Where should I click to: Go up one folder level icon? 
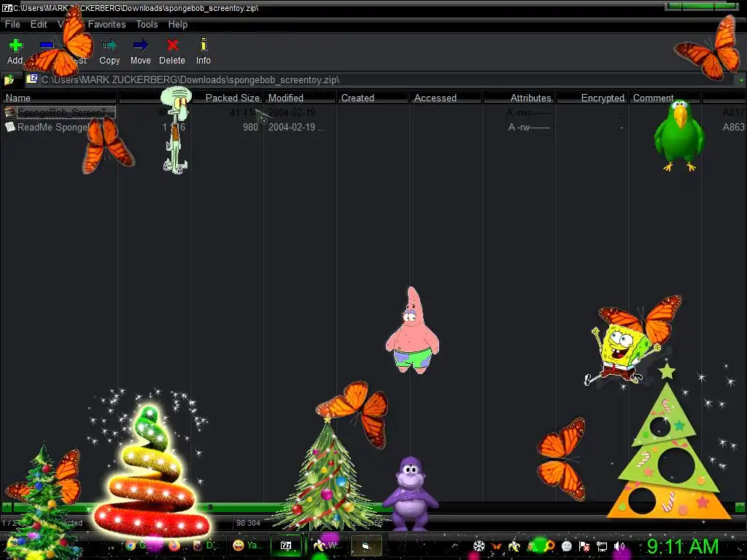9,79
